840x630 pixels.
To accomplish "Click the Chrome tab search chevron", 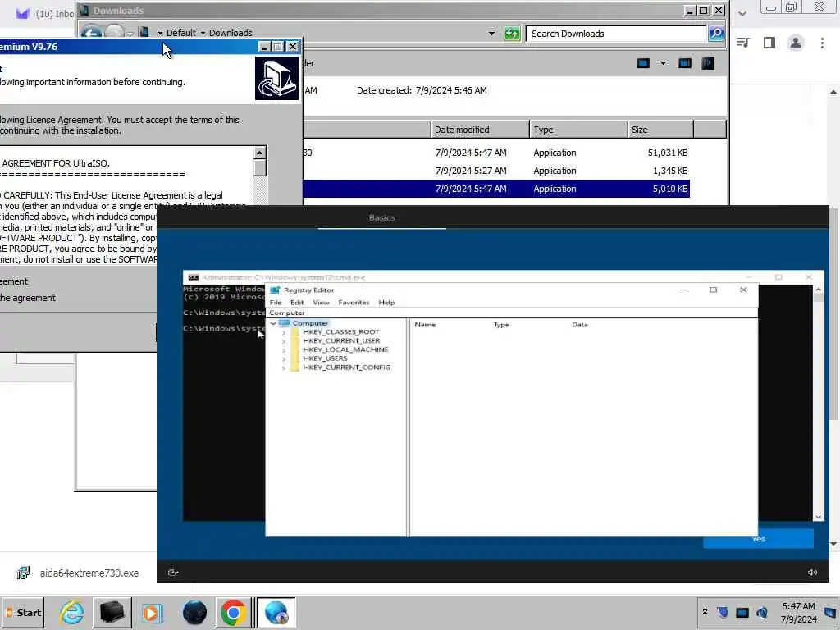I will coord(742,14).
